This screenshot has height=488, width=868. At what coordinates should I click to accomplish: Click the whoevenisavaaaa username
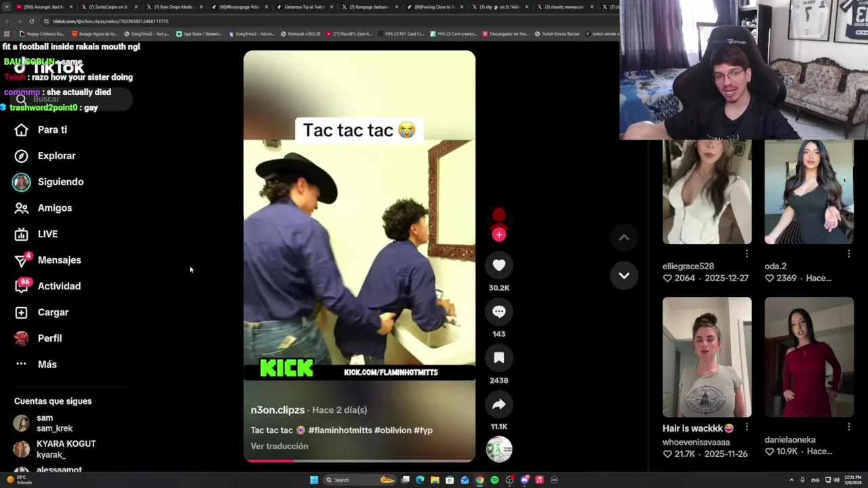pos(696,442)
